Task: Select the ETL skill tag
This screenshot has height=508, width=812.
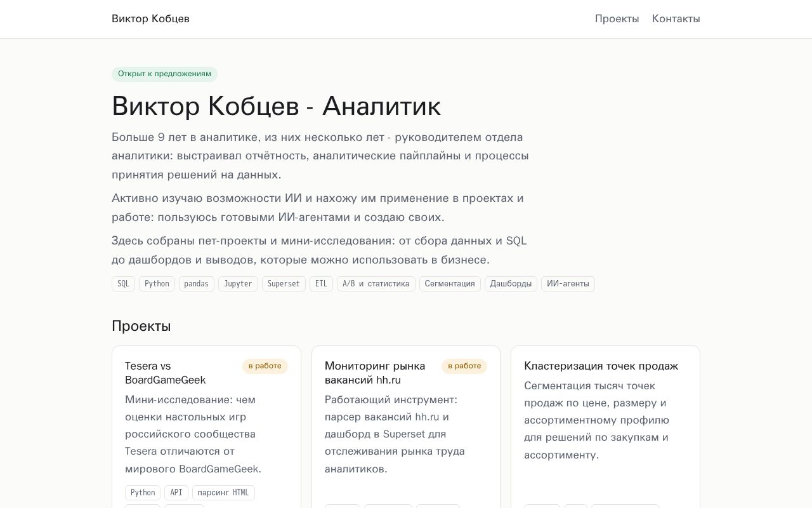Action: [321, 284]
